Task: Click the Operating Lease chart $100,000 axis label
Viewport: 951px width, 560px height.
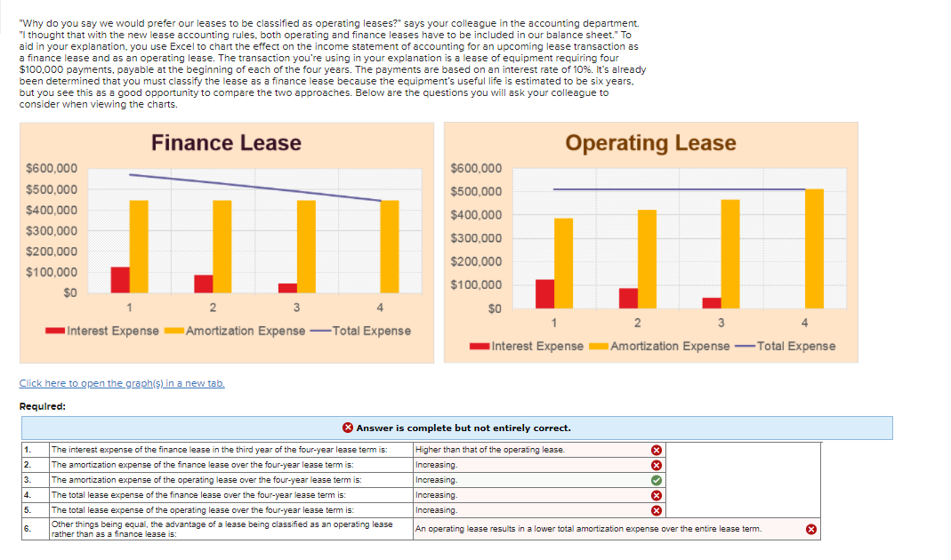Action: 476,284
